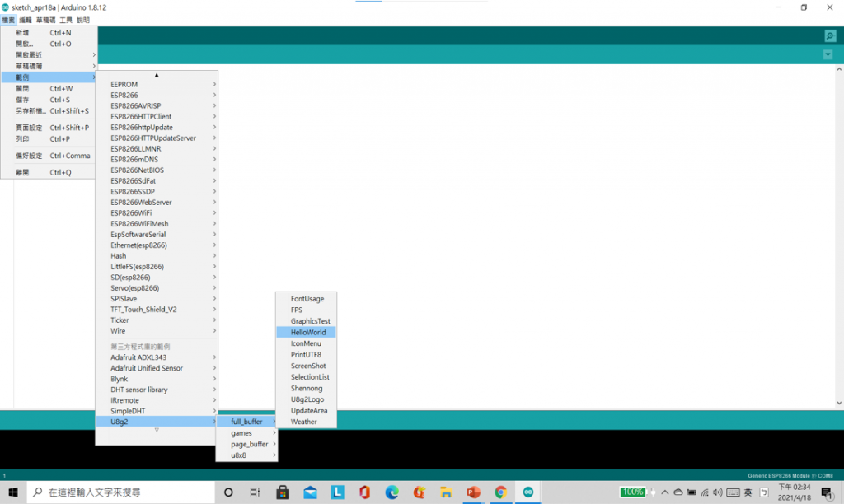Expand Adafruit ADXL343 examples
This screenshot has height=504, width=844.
tap(157, 357)
